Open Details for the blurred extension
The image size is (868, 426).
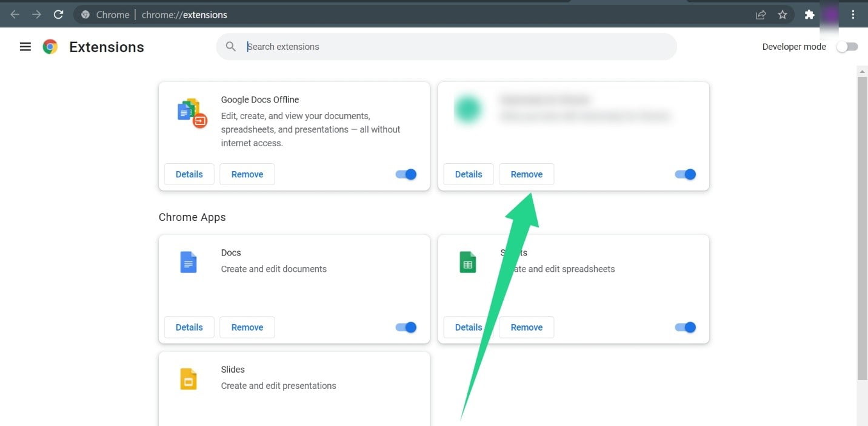[469, 174]
